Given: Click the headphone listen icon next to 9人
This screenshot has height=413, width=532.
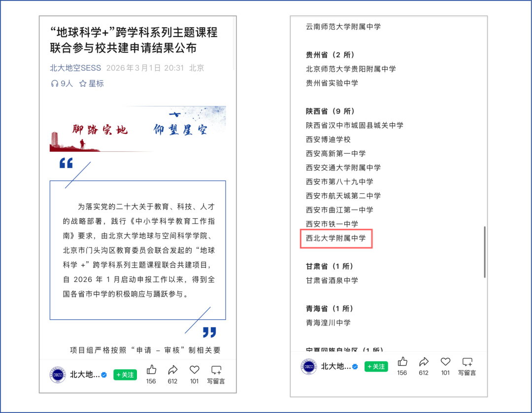Looking at the screenshot, I should pos(55,83).
